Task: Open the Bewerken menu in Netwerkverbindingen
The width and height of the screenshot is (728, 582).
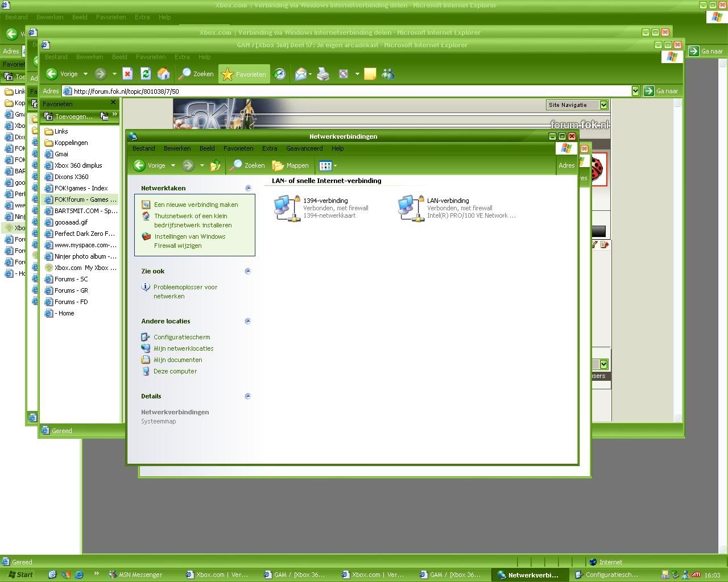Action: (x=177, y=148)
